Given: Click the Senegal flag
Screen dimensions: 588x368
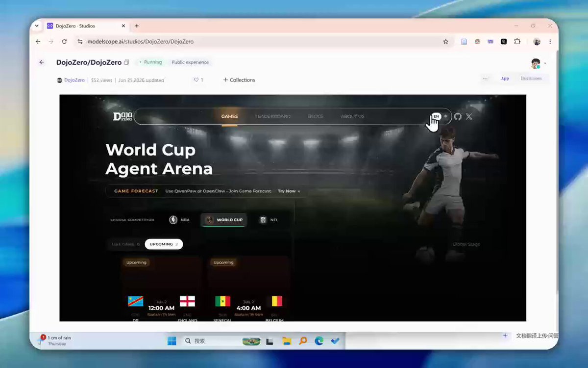Looking at the screenshot, I should tap(222, 301).
